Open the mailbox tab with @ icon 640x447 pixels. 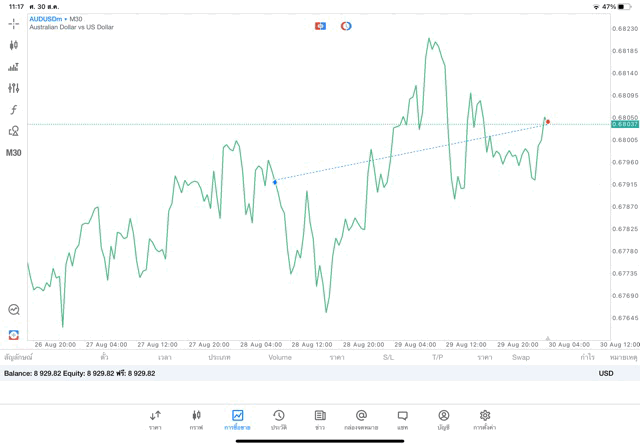point(361,419)
